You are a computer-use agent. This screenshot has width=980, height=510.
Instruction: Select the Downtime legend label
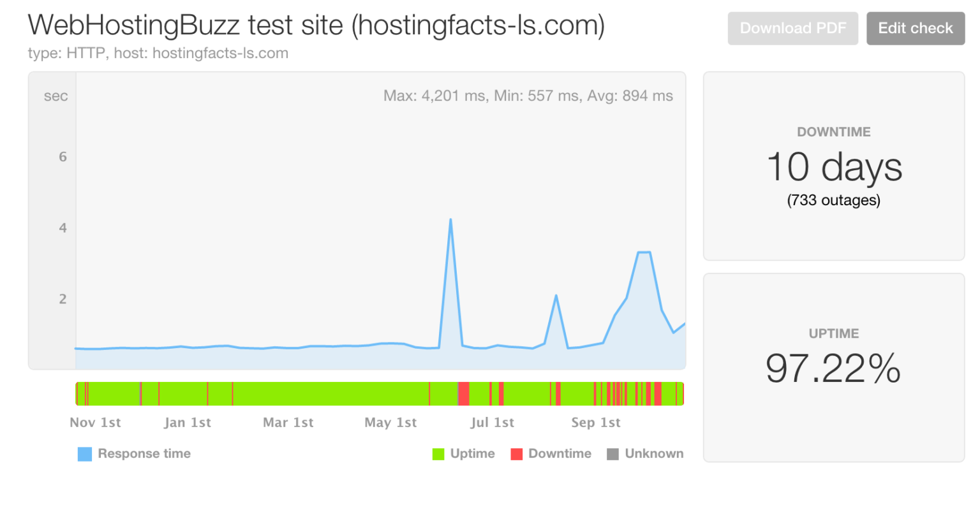click(x=560, y=453)
